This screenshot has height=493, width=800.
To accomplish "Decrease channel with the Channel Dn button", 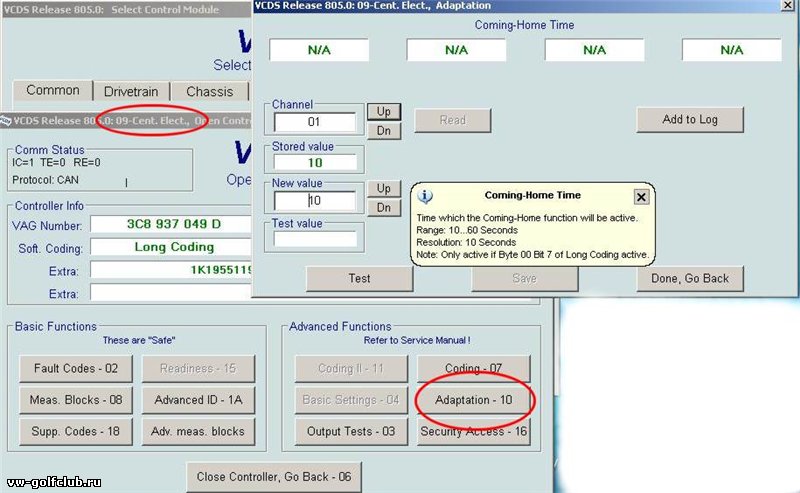I will tap(384, 131).
